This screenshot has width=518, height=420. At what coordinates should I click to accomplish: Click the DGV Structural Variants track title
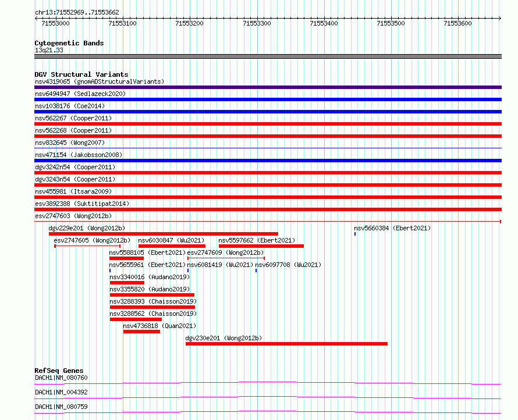coord(81,74)
